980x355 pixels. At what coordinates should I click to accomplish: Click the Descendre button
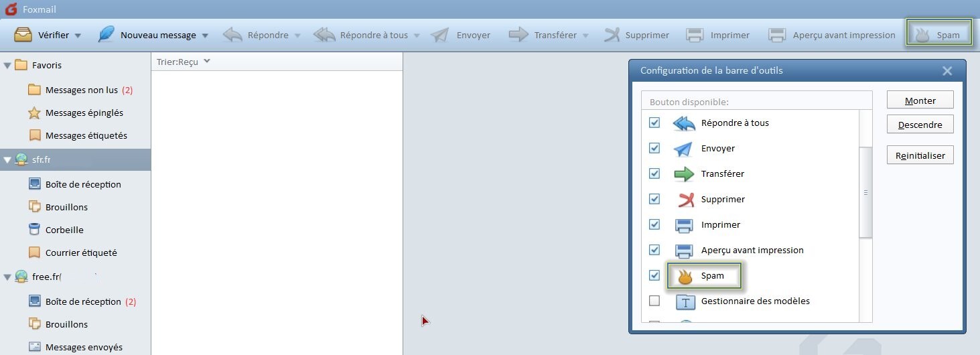[920, 125]
